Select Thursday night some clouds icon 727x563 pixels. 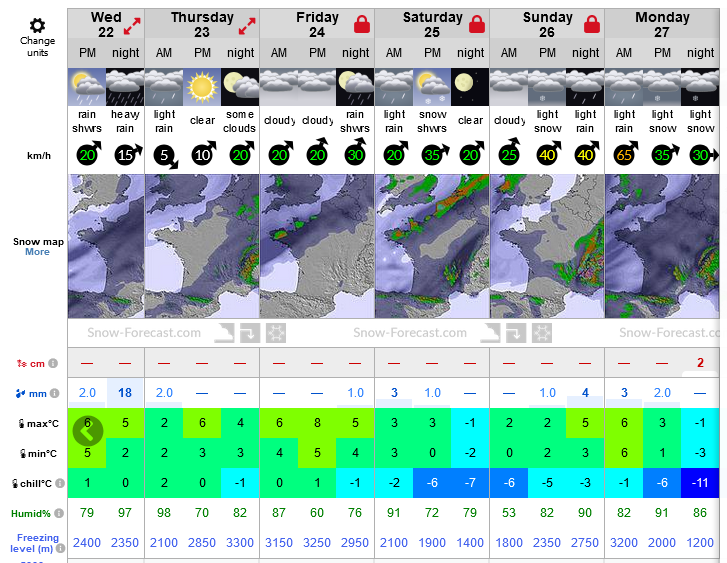pos(240,87)
